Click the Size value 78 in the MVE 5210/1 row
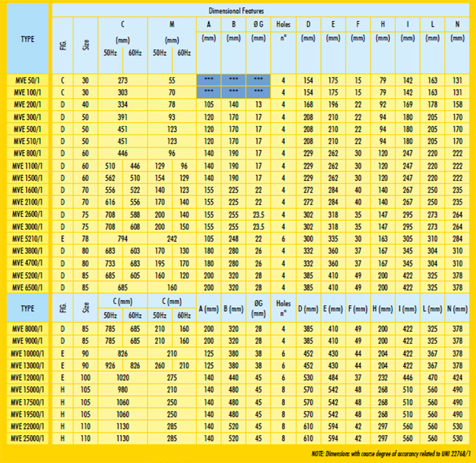The height and width of the screenshot is (463, 476). 85,239
